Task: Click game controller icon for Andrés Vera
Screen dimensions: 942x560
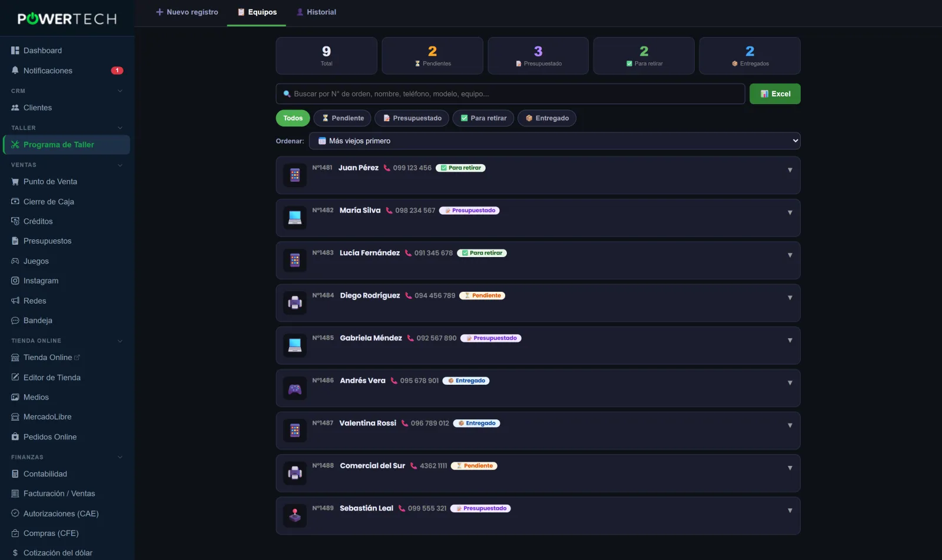Action: click(x=295, y=388)
